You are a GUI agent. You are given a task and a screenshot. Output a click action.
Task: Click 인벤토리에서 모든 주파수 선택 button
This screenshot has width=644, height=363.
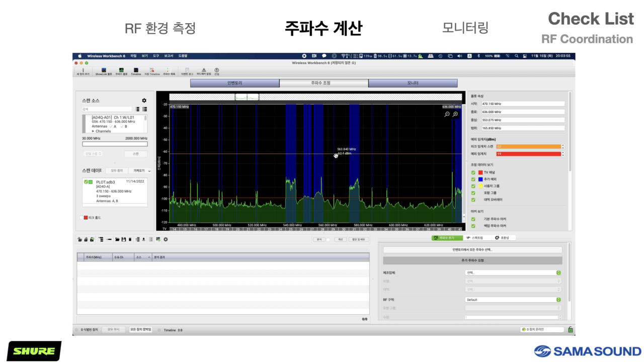coord(472,249)
